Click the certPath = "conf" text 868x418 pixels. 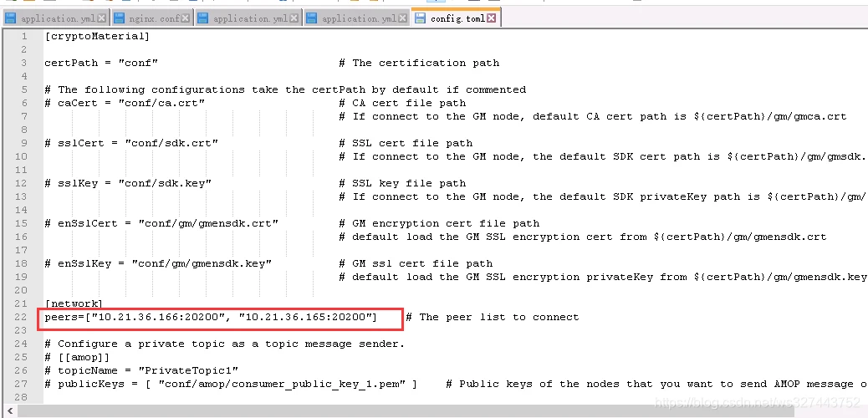(100, 63)
